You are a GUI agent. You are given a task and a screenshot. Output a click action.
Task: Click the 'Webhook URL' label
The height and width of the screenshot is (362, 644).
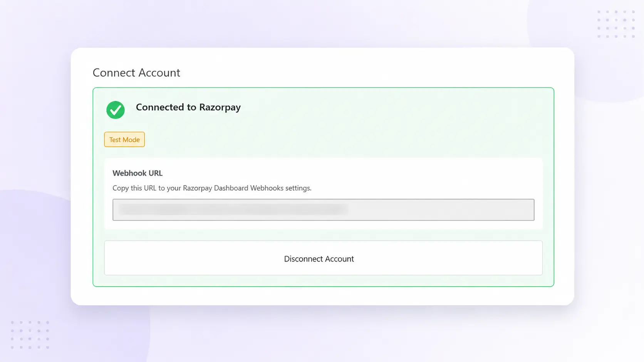click(x=138, y=173)
